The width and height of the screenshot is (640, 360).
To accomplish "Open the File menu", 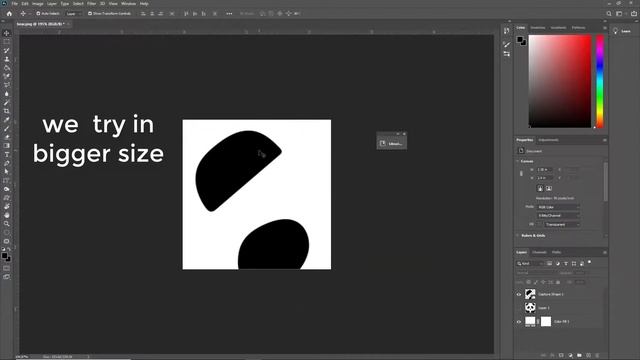I will (x=15, y=4).
